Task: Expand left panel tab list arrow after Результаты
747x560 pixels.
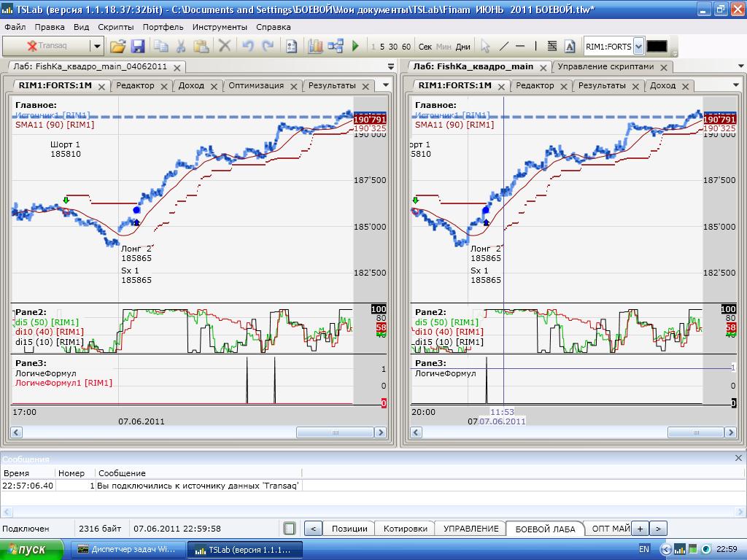Action: (x=386, y=85)
